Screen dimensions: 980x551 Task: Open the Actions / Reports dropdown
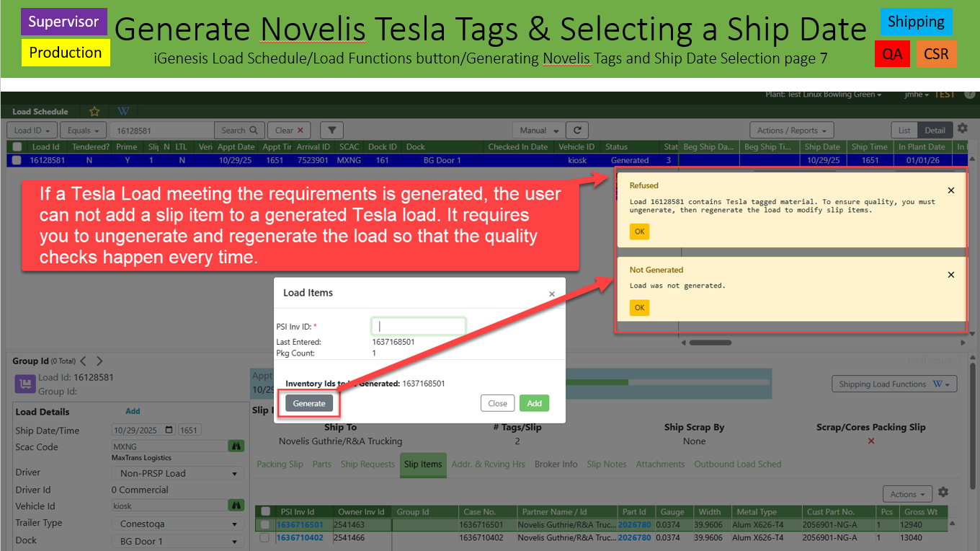[791, 131]
